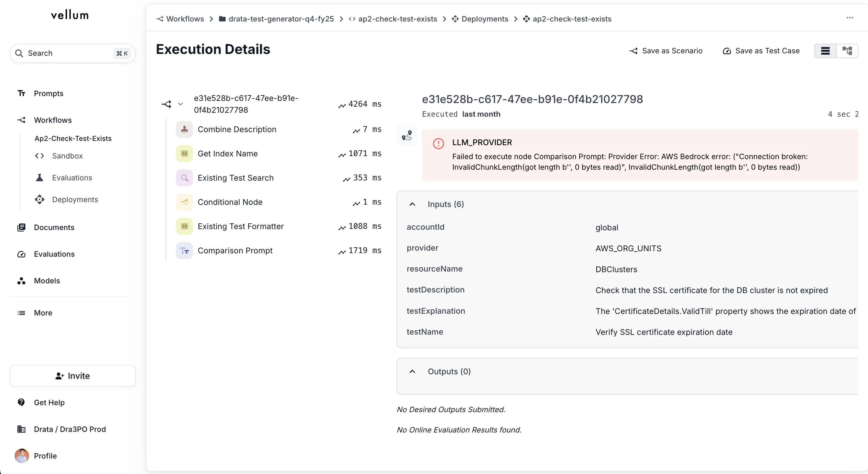Viewport: 868px width, 474px height.
Task: Open the three-dot options menu
Action: click(x=849, y=18)
